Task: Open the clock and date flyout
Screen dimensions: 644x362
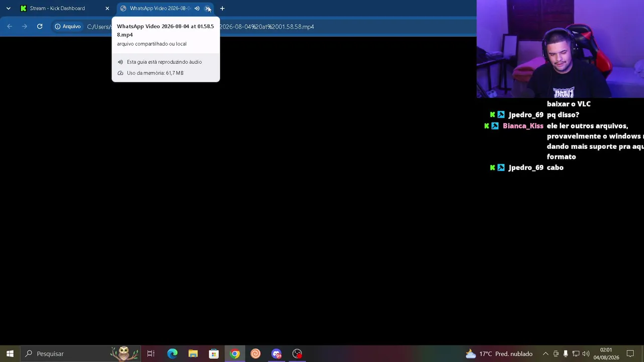Action: [606, 353]
